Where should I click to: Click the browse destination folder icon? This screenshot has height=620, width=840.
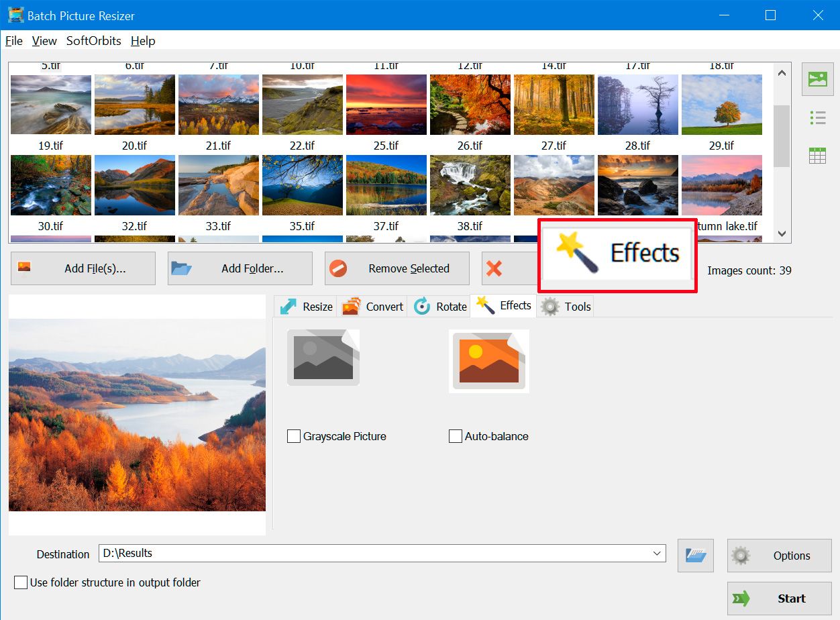click(695, 556)
